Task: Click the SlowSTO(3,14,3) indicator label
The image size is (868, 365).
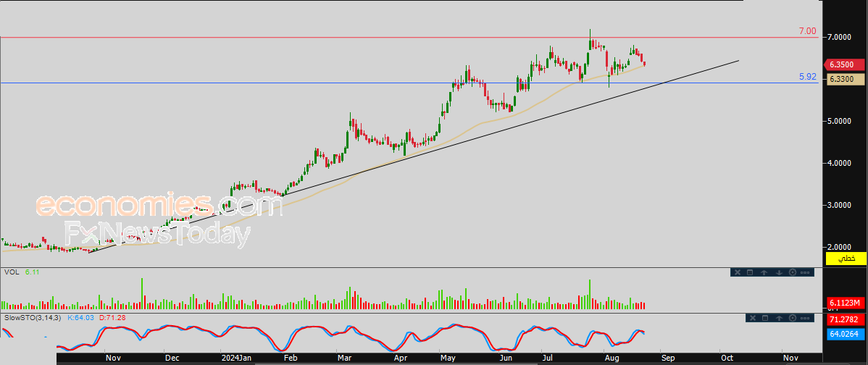Action: click(x=33, y=318)
